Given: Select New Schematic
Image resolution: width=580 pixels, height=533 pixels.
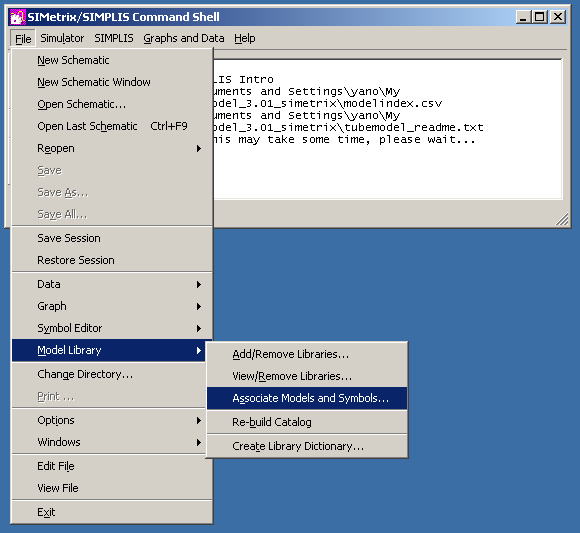Looking at the screenshot, I should pos(112,60).
